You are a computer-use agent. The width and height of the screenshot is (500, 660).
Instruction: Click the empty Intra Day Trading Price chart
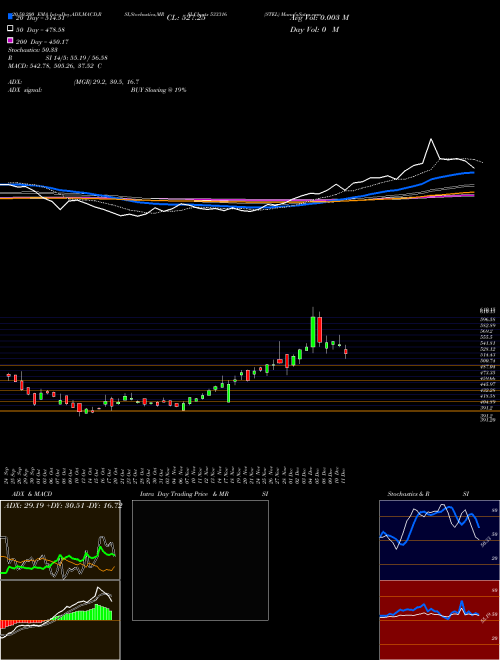point(200,560)
